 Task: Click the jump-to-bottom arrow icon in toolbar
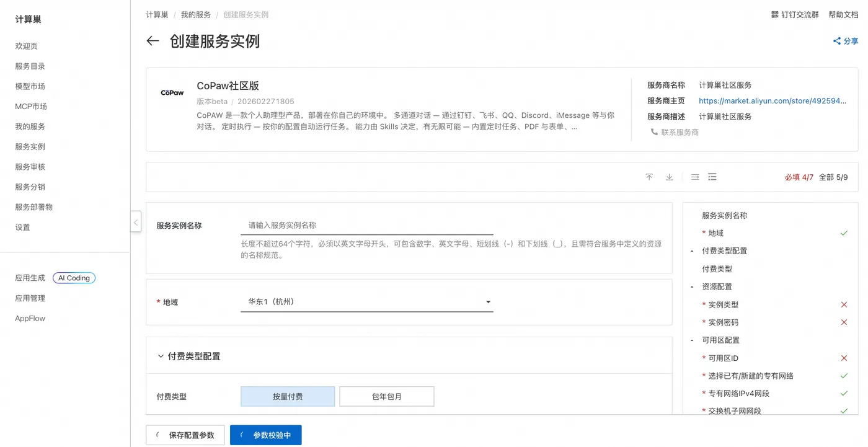[669, 177]
